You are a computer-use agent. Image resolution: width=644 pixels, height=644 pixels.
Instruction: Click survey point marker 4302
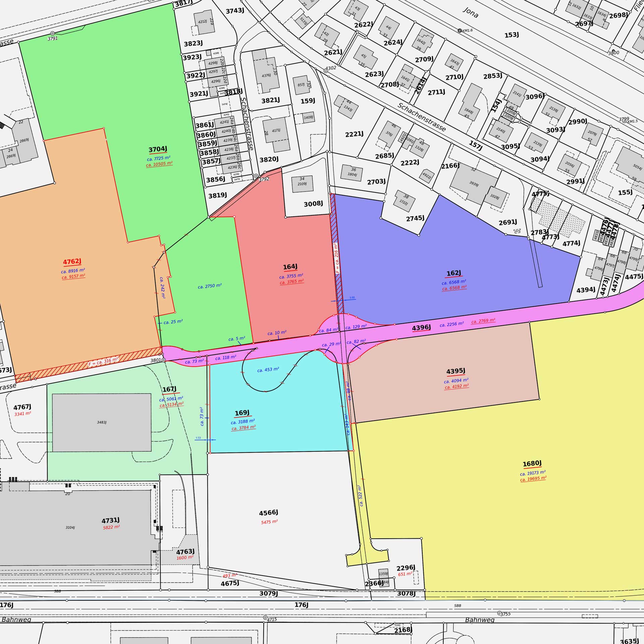pos(326,71)
